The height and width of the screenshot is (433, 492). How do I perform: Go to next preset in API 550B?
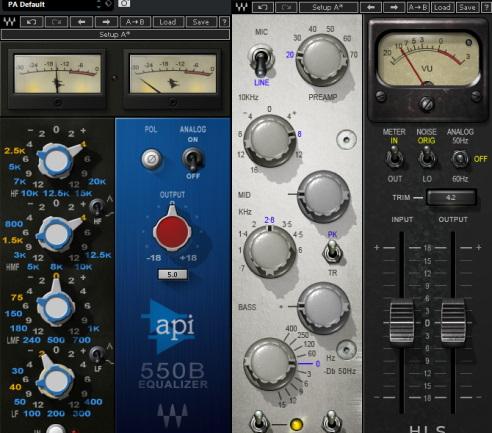(x=106, y=22)
